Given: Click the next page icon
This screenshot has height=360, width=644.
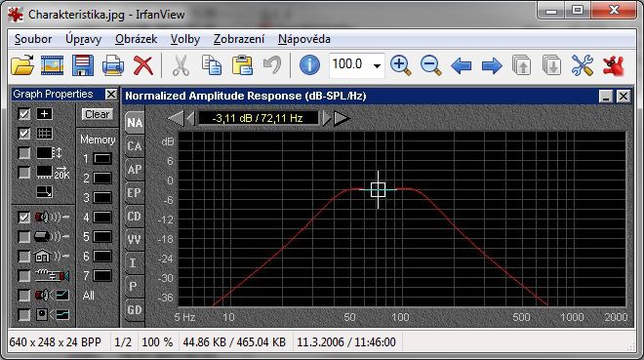Looking at the screenshot, I should tap(551, 64).
